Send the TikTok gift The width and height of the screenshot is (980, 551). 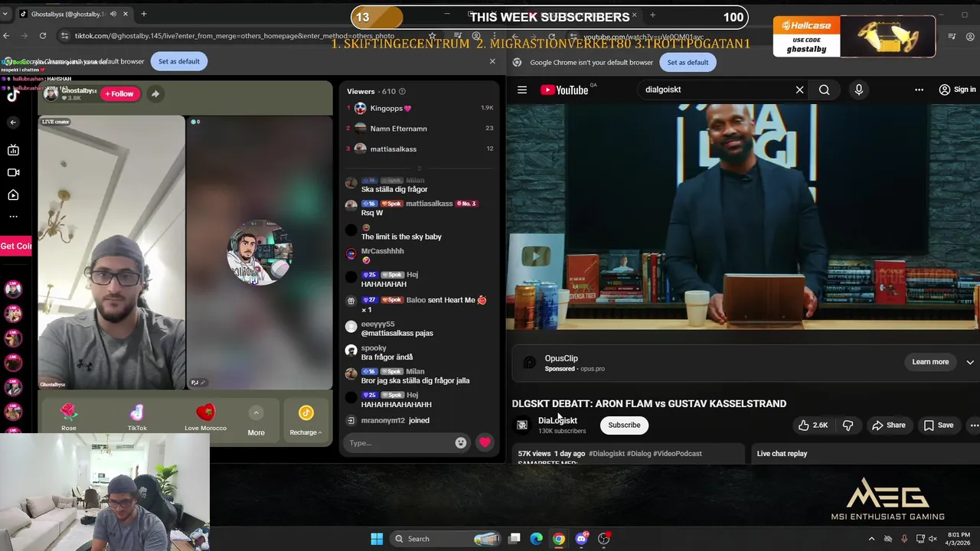click(x=137, y=417)
